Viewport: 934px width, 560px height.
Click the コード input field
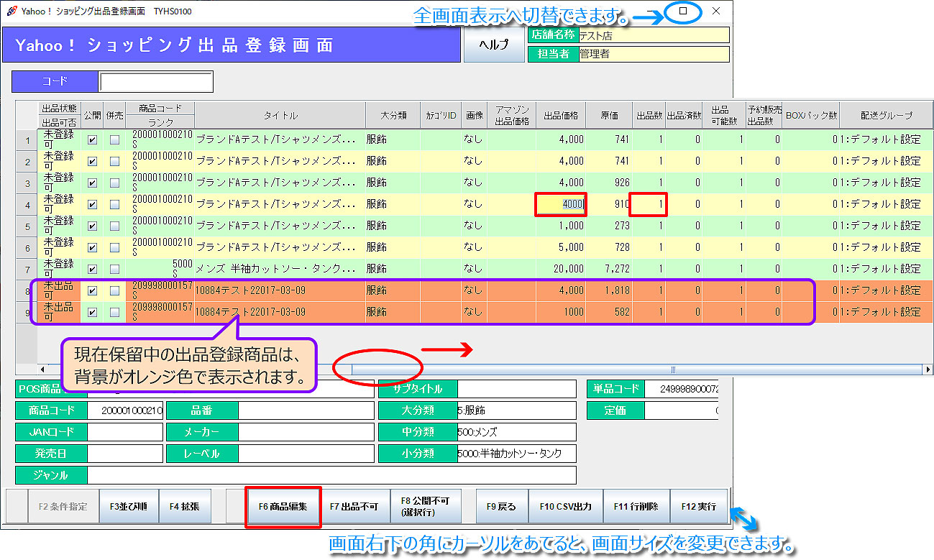(156, 82)
